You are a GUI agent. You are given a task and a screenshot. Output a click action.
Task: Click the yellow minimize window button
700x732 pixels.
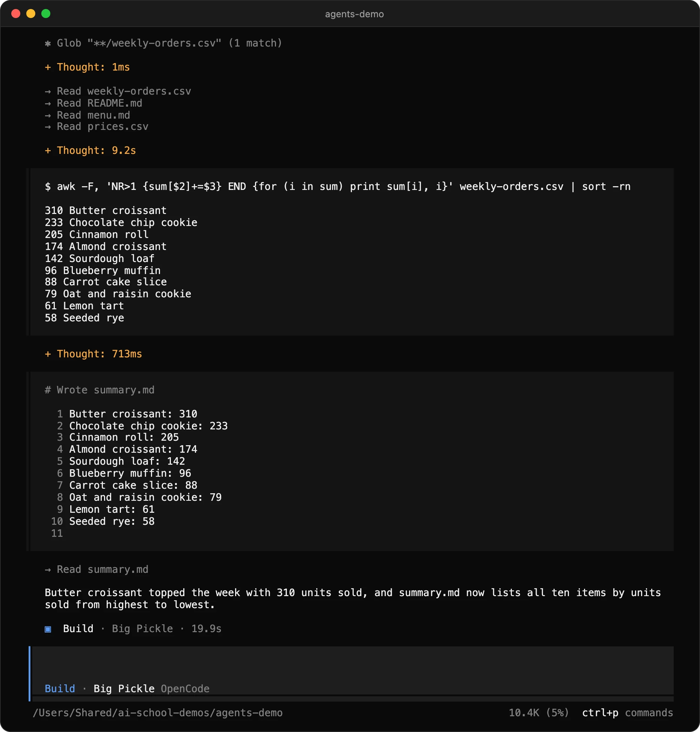pos(31,14)
